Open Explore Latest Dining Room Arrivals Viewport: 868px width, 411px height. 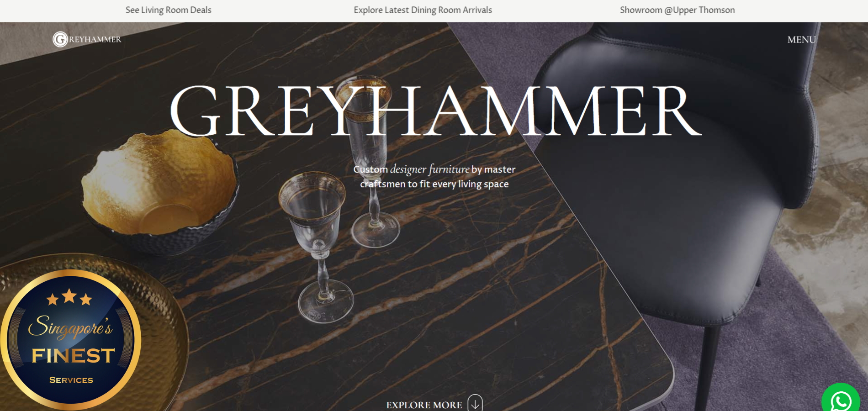(x=423, y=10)
